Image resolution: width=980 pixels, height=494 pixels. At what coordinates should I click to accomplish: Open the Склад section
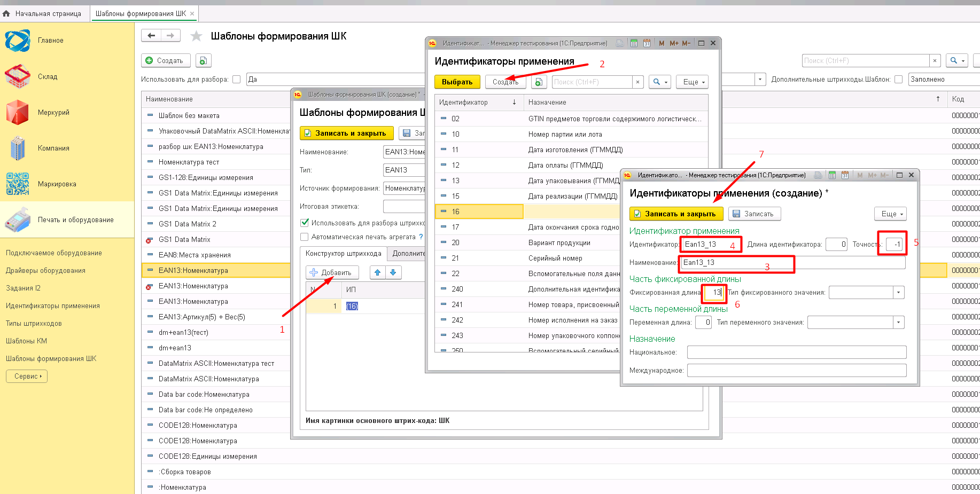tap(47, 76)
